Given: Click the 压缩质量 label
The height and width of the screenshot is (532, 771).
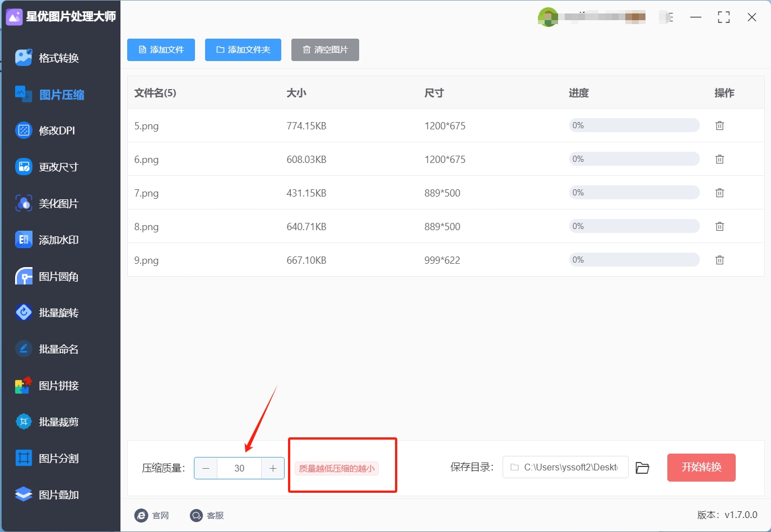Looking at the screenshot, I should (x=164, y=468).
